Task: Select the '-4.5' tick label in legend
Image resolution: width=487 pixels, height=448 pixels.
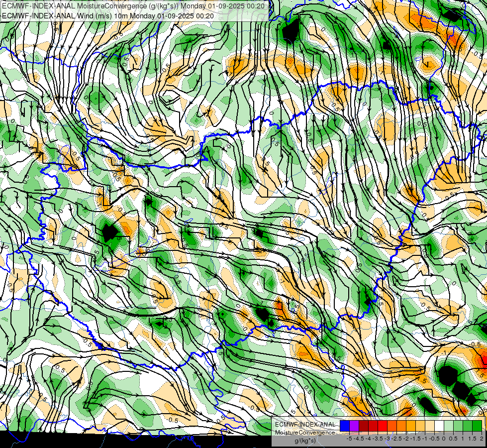Action: 359,439
